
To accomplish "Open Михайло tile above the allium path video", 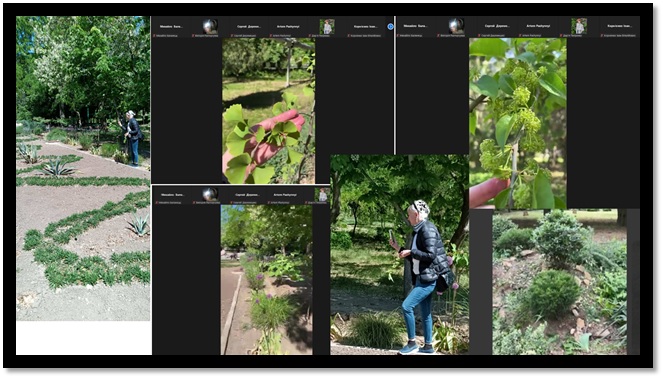I will (173, 195).
